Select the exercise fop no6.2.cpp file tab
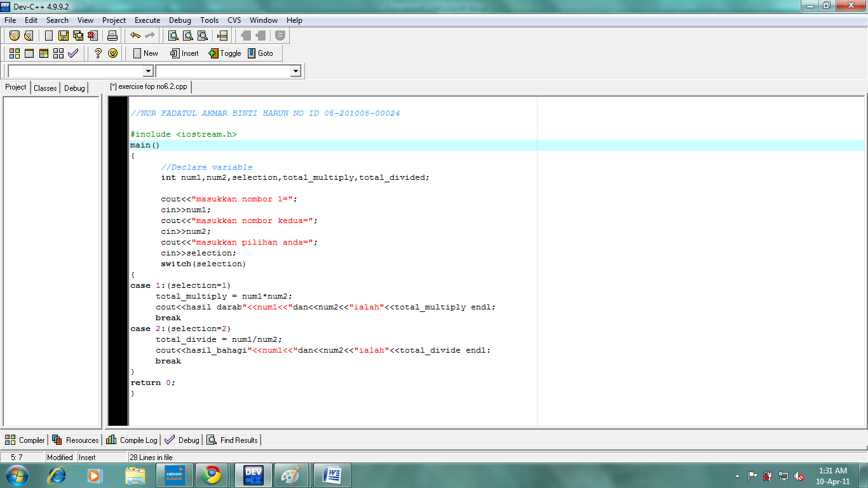The image size is (868, 488). coord(149,86)
